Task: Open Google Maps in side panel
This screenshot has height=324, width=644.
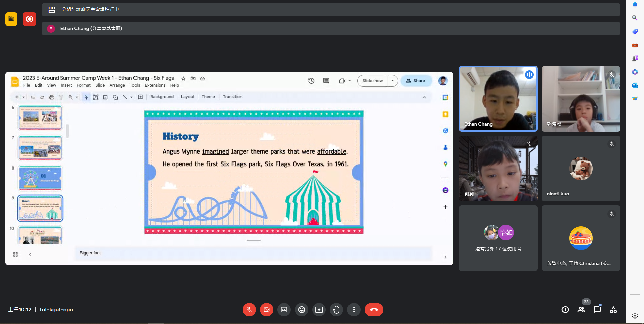Action: click(445, 164)
